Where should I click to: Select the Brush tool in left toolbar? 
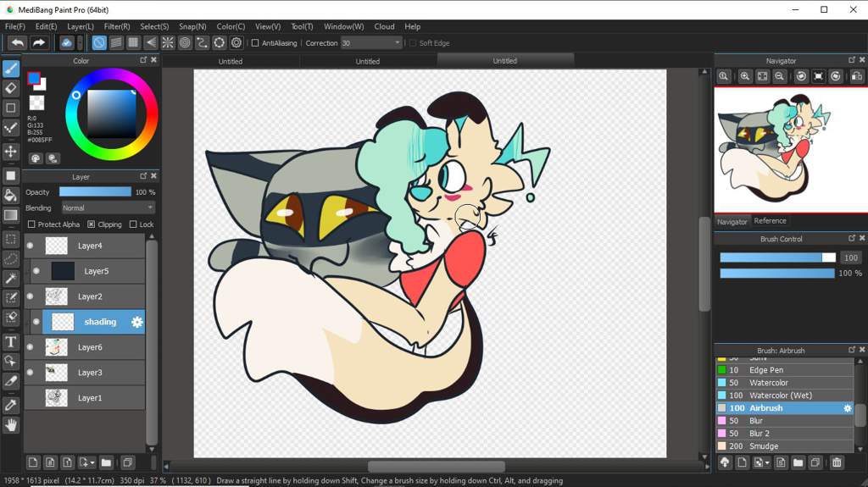(11, 69)
